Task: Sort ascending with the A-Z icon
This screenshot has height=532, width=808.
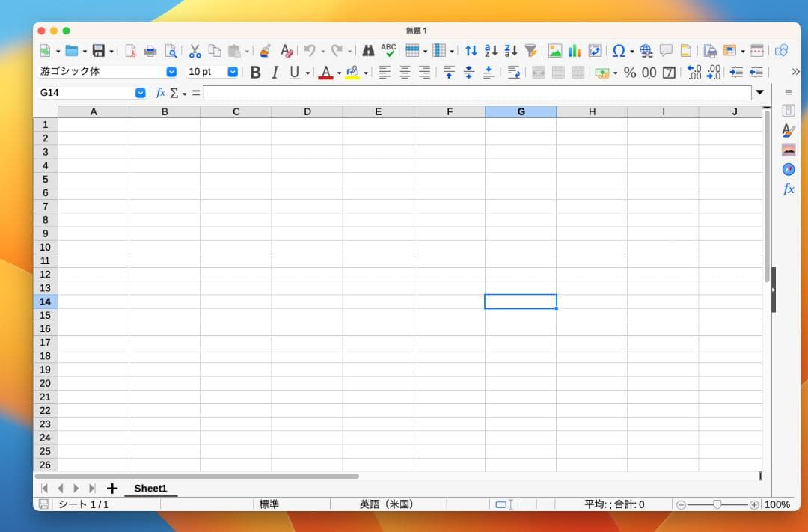Action: (491, 51)
